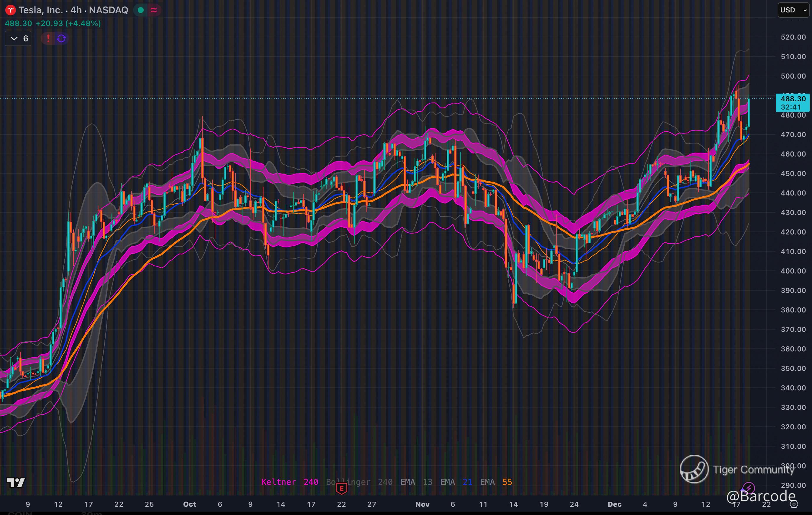
Task: Click the Tiger Community watermark logo
Action: click(x=694, y=469)
